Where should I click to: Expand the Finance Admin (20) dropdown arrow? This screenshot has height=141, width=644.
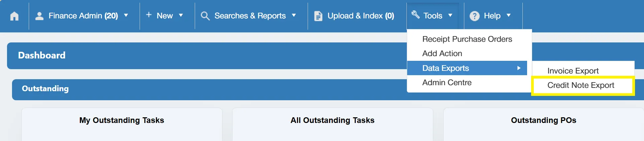pos(126,15)
